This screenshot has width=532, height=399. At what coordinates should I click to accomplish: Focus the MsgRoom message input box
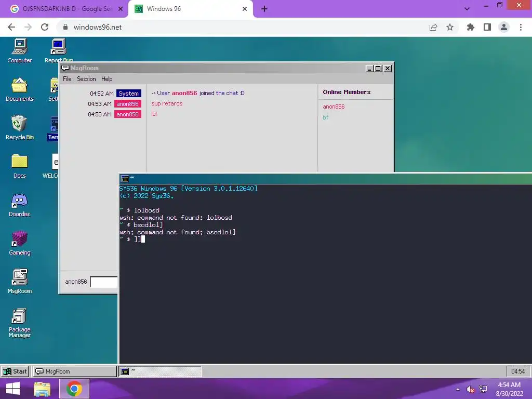click(x=104, y=282)
